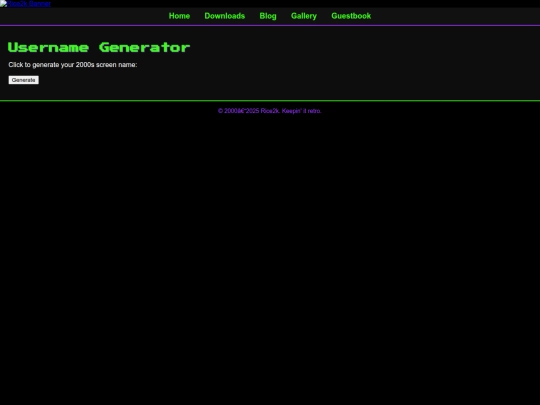Visit the Gallery page
Image resolution: width=540 pixels, height=405 pixels.
(x=304, y=16)
